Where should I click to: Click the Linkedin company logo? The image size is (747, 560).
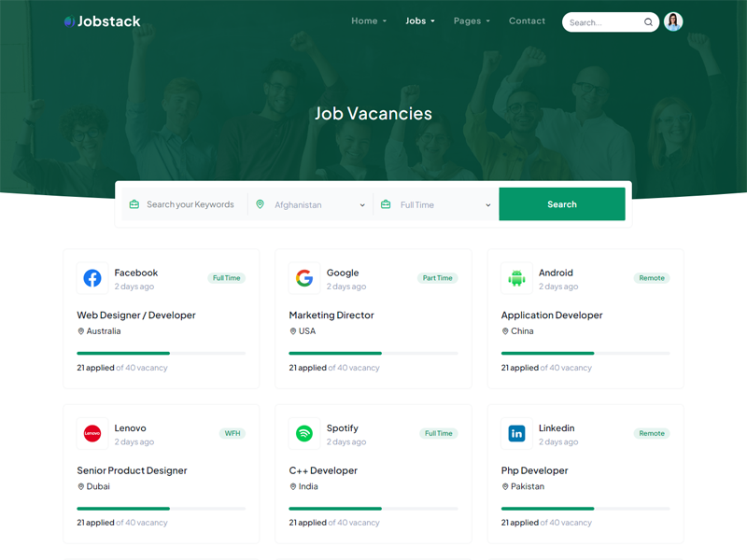click(516, 433)
